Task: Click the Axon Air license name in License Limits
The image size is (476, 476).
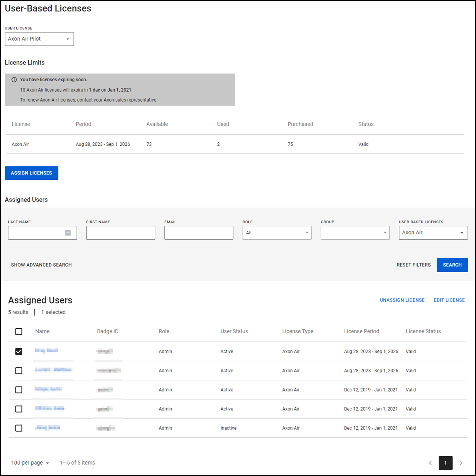Action: coord(20,144)
